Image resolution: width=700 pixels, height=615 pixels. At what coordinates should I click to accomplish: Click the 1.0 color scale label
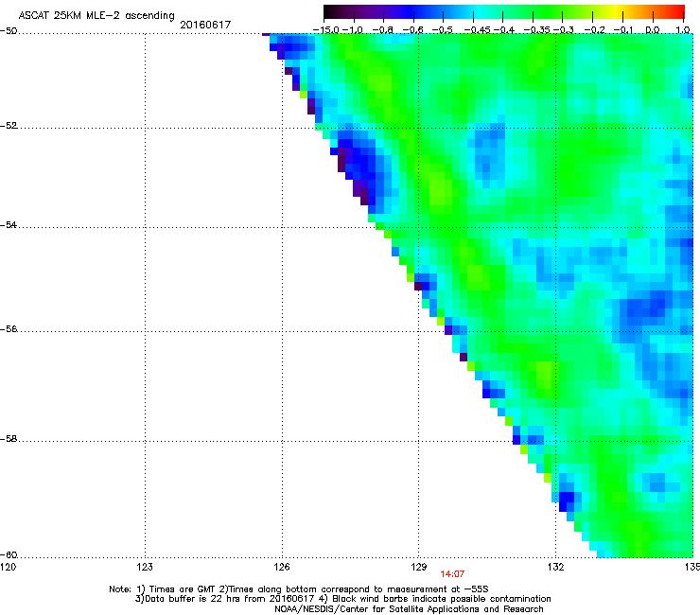point(683,30)
